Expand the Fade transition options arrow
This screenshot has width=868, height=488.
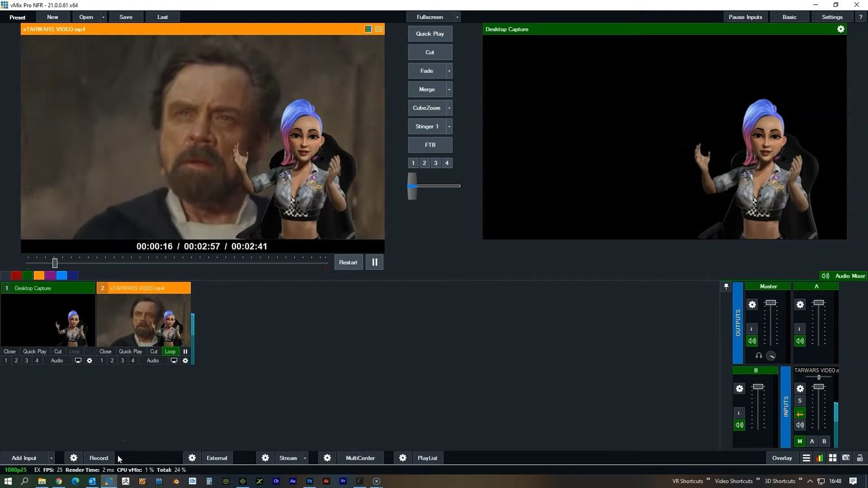click(x=449, y=70)
